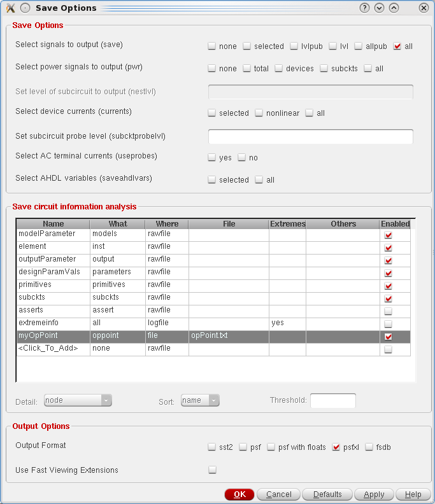Click 'yes' in the Extremes column
435x504 pixels.
[x=287, y=324]
